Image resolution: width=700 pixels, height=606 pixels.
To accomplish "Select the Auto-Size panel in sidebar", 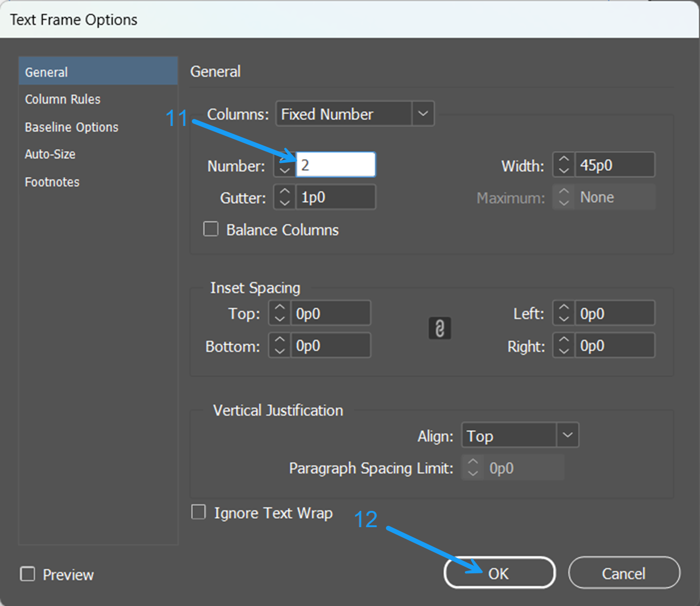I will tap(50, 154).
